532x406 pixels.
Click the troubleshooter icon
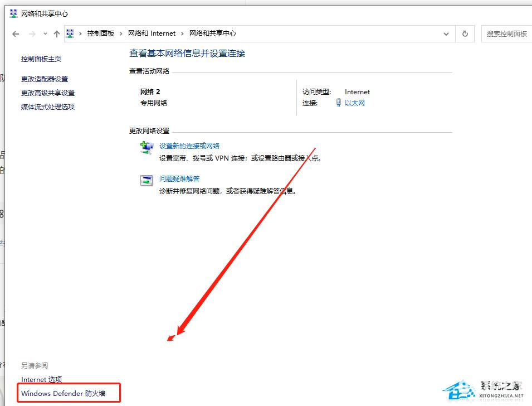147,180
